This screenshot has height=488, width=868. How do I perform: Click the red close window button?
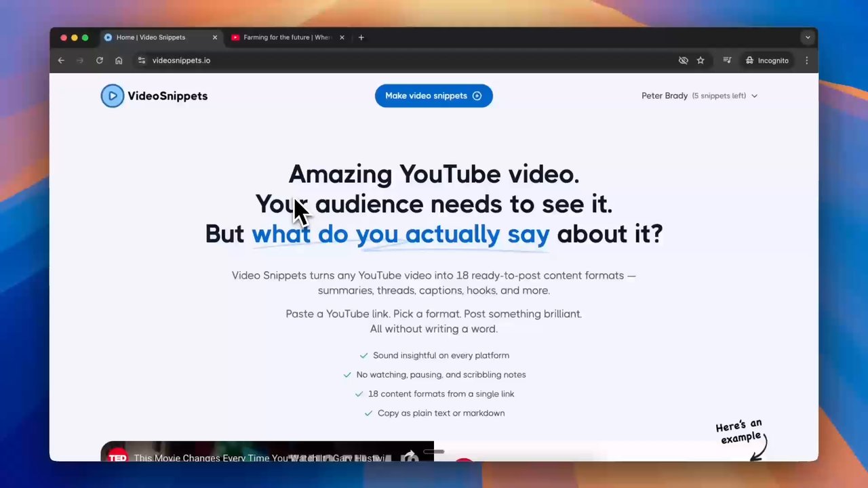coord(64,37)
